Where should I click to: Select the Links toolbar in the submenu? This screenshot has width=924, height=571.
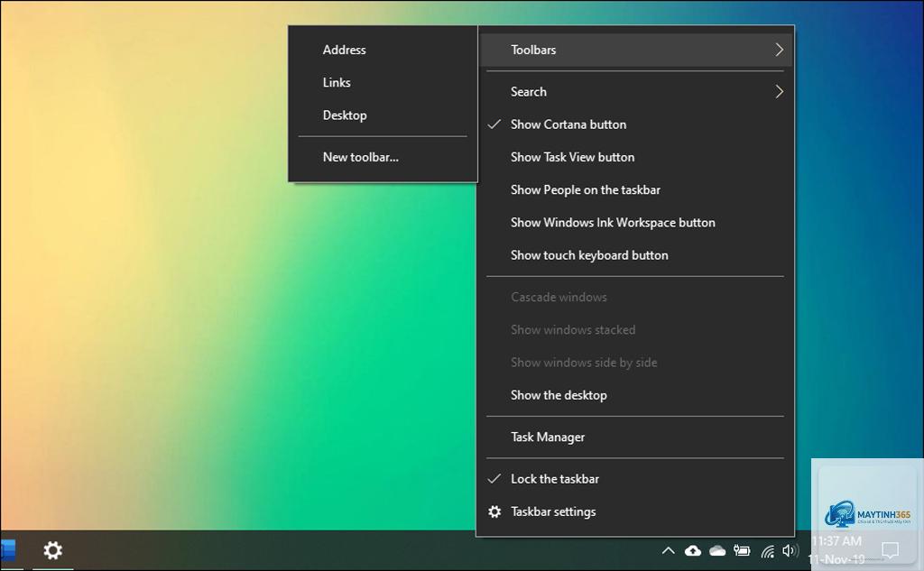click(x=383, y=82)
